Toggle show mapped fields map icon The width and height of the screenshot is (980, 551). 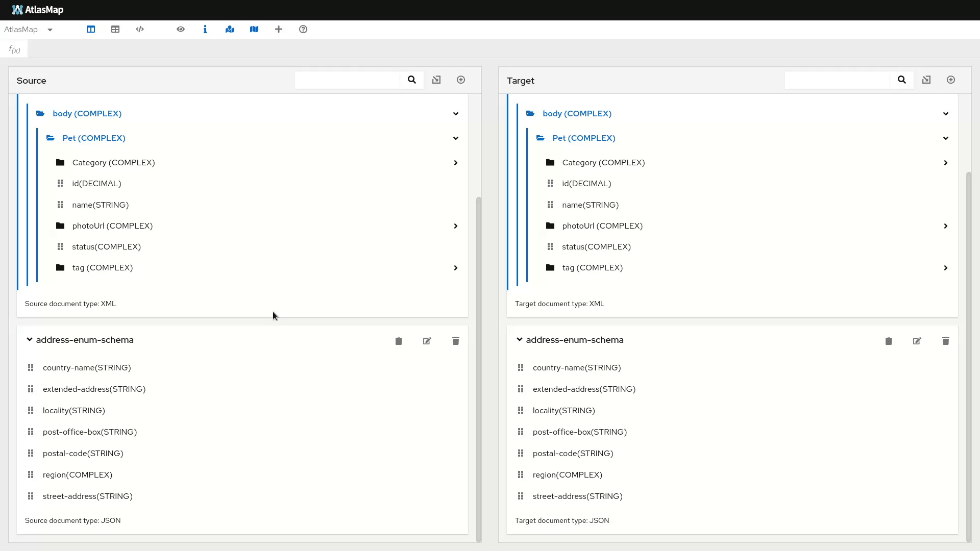click(x=230, y=30)
